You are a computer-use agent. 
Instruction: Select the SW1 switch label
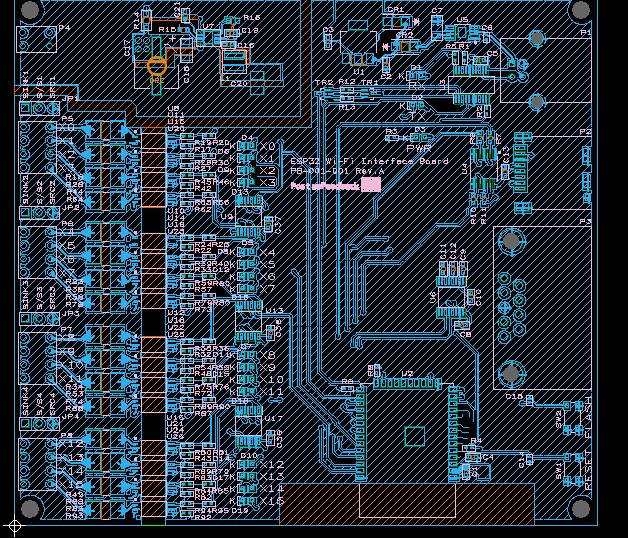559,471
